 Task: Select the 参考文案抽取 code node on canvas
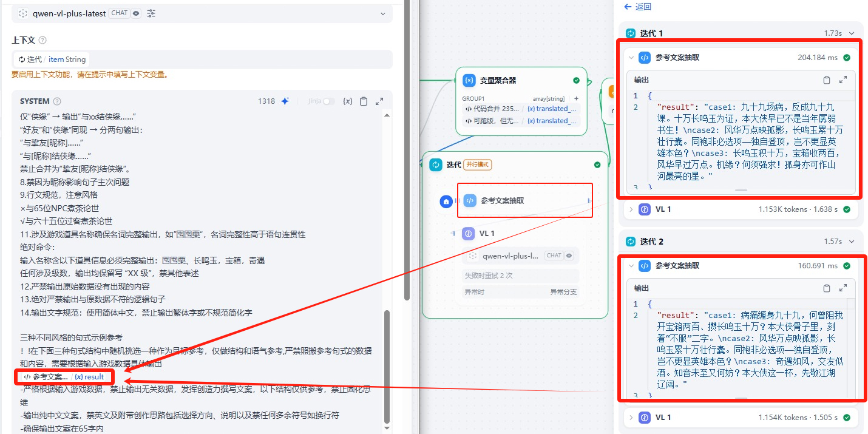[524, 200]
